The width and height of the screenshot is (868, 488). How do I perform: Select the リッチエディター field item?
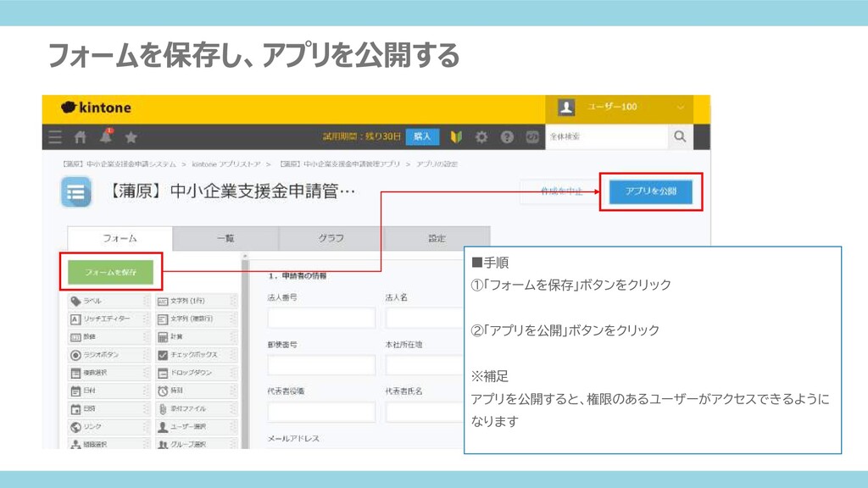point(108,319)
